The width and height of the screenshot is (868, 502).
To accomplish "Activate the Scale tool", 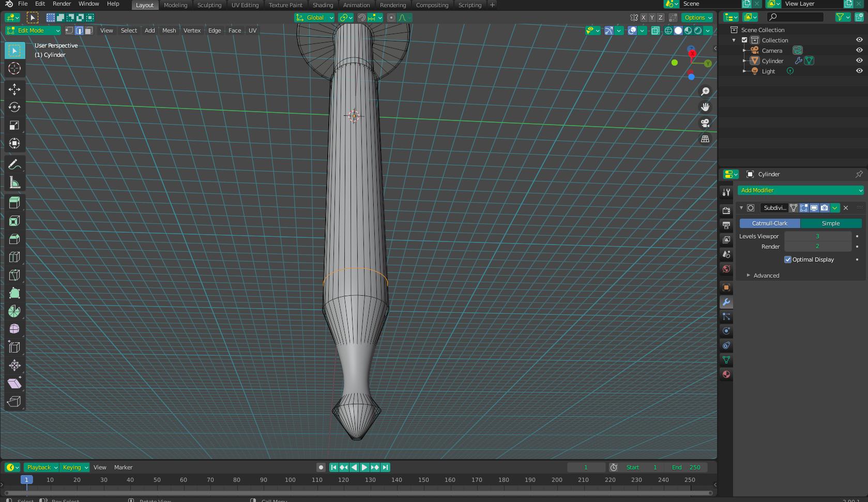I will coord(14,125).
